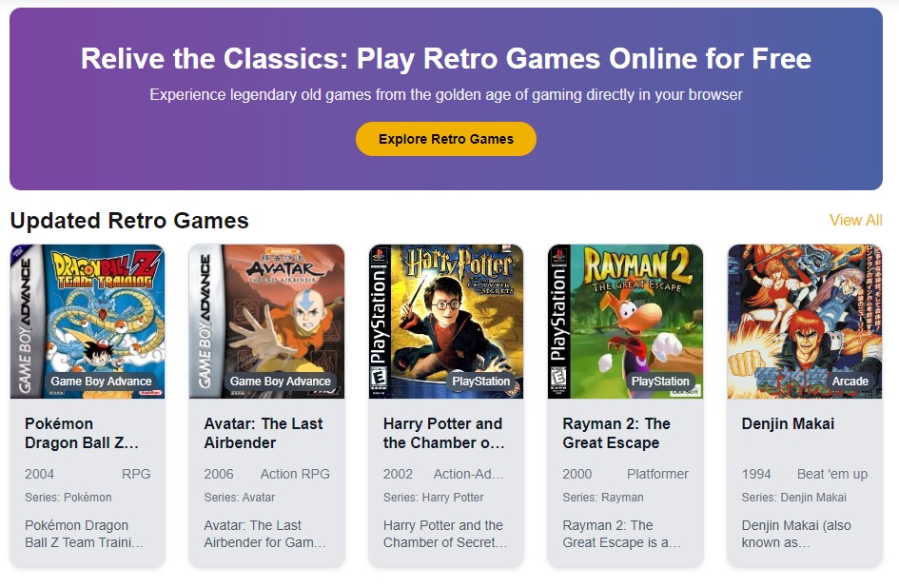Select the Harry Potter and the Chamber title
Screen dimensions: 899x588
pyautogui.click(x=443, y=433)
